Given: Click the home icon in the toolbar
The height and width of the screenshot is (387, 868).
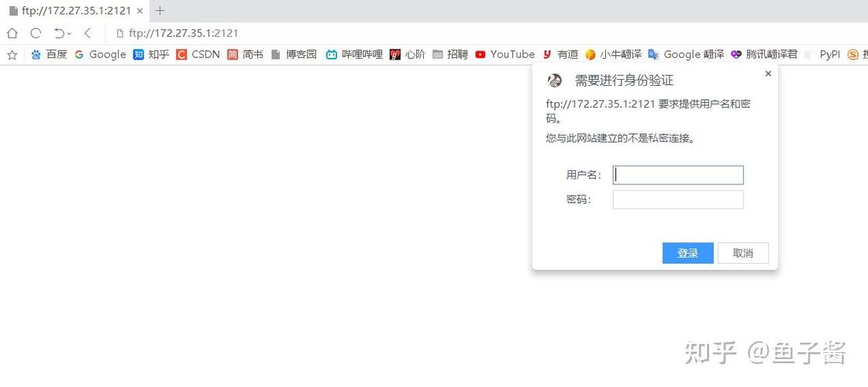Looking at the screenshot, I should [12, 33].
